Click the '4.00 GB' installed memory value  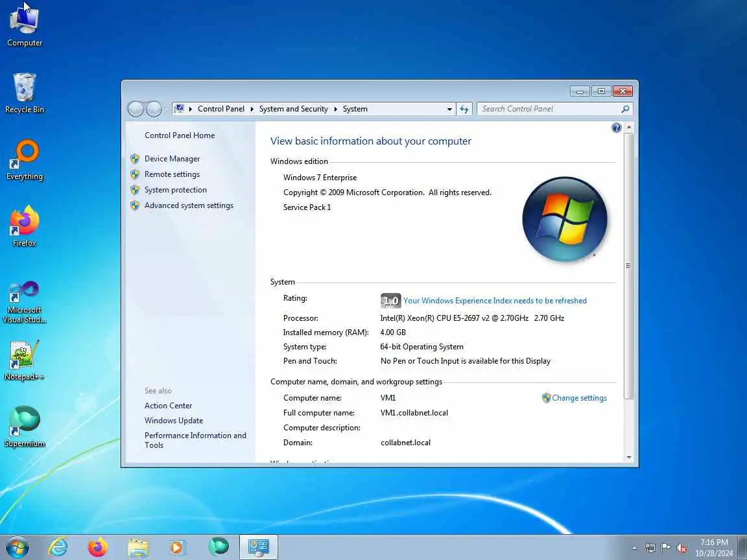click(x=392, y=332)
